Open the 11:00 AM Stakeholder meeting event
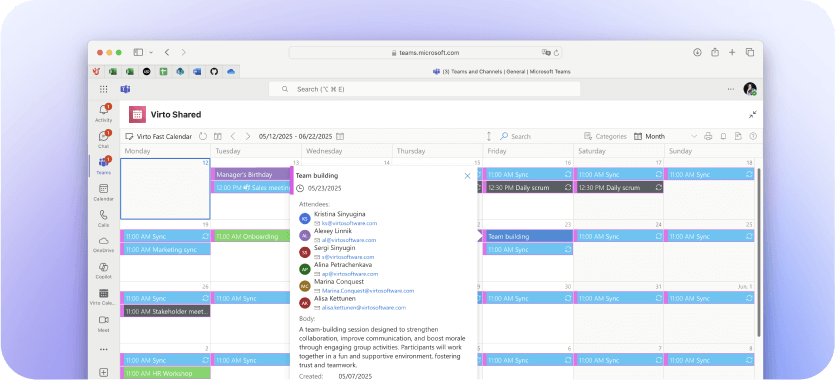Viewport: 835px width, 380px height. pyautogui.click(x=166, y=311)
